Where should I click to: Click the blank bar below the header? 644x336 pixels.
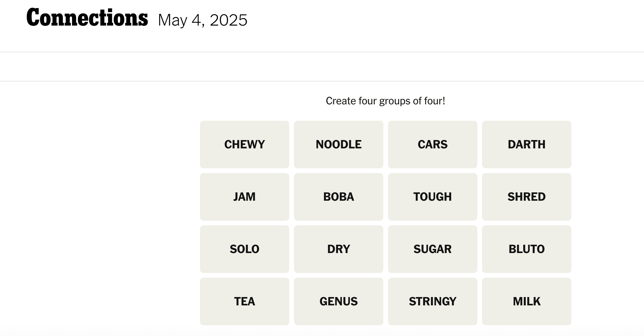coord(322,67)
